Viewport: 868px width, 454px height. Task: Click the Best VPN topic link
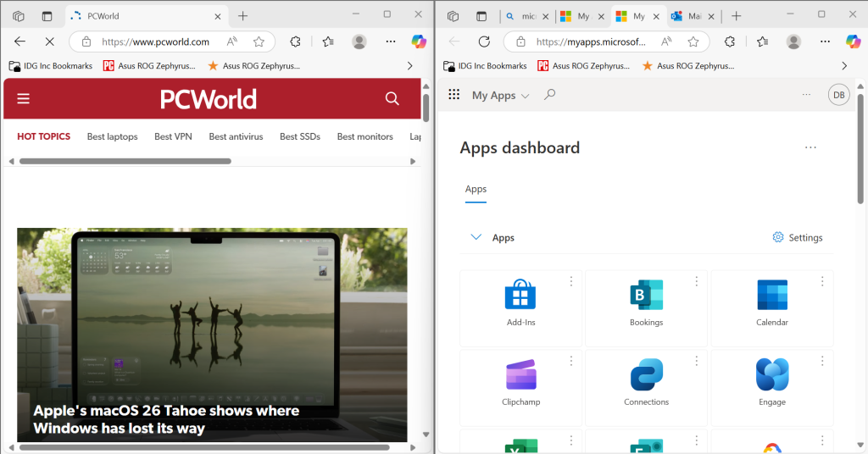tap(173, 136)
